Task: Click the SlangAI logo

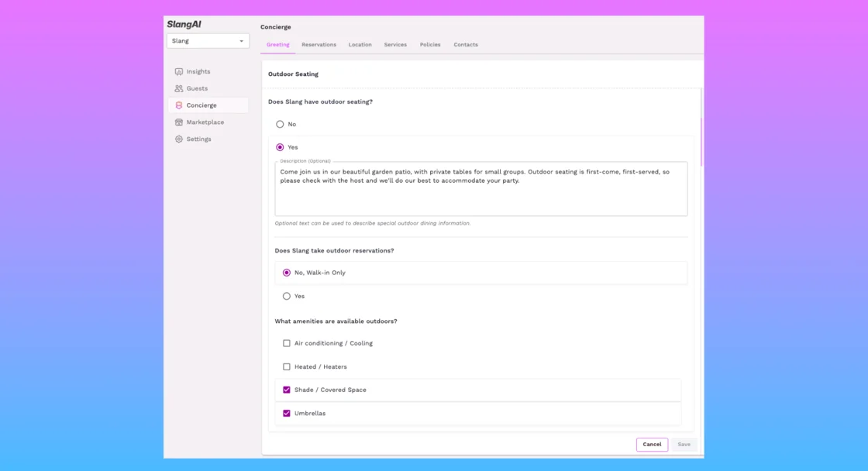Action: pyautogui.click(x=184, y=24)
